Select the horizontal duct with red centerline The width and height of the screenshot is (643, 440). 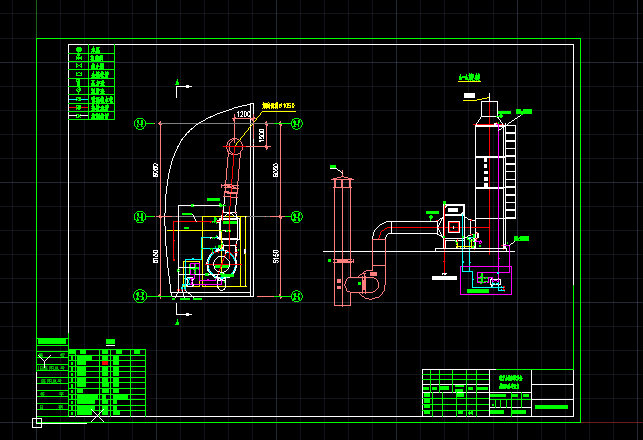(414, 227)
